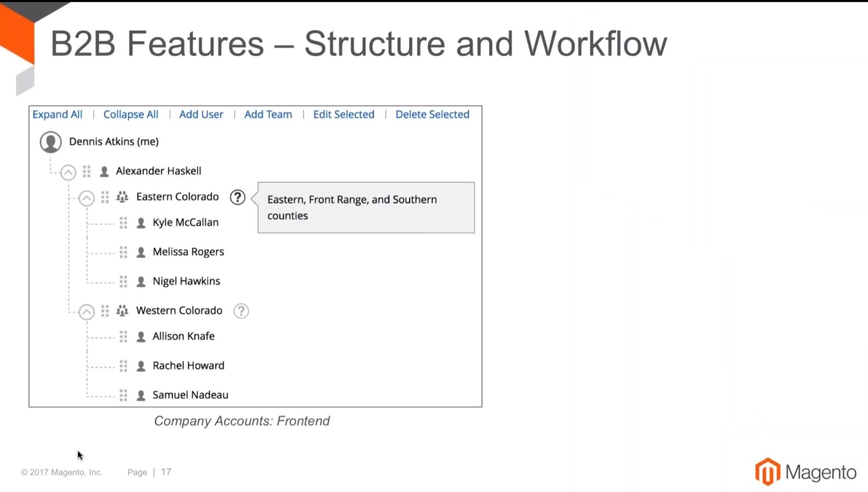Click the help icon beside Western Colorado
Viewport: 868px width, 492px height.
click(241, 311)
